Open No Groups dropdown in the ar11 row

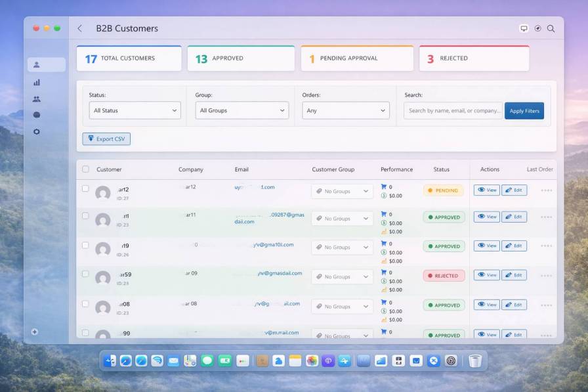343,218
